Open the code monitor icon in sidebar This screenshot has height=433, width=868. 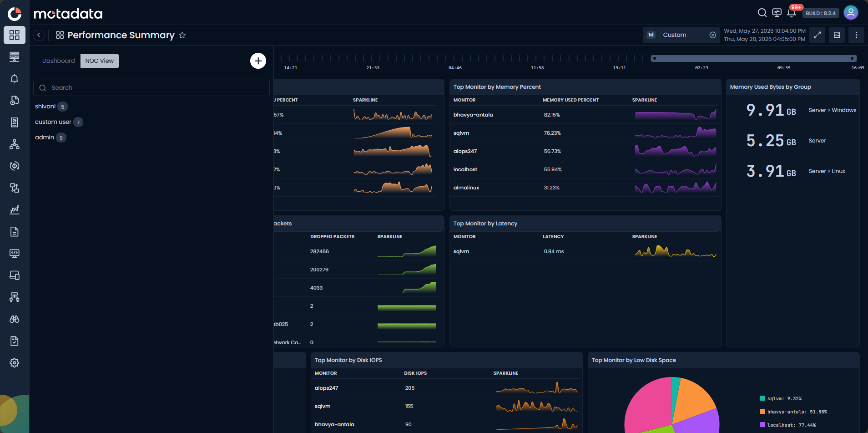(x=15, y=254)
